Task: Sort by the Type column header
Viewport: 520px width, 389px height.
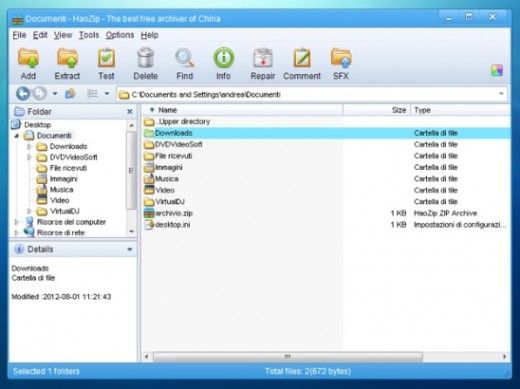Action: (x=461, y=110)
